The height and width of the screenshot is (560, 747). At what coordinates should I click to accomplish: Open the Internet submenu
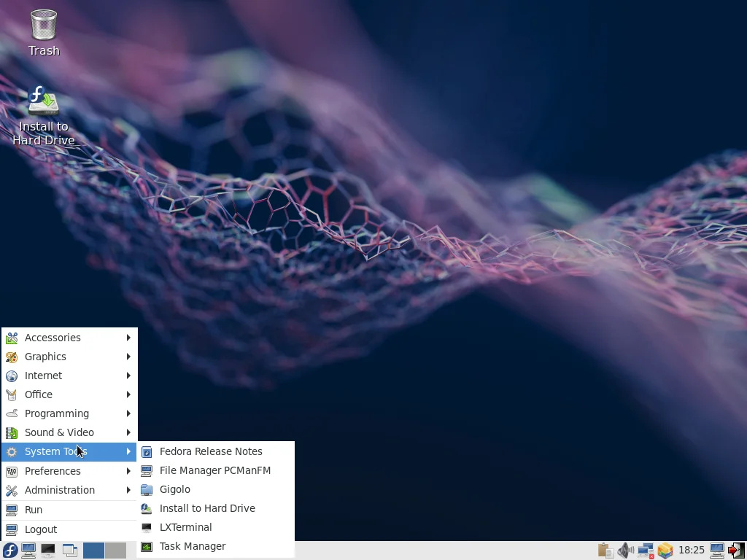[x=69, y=376]
